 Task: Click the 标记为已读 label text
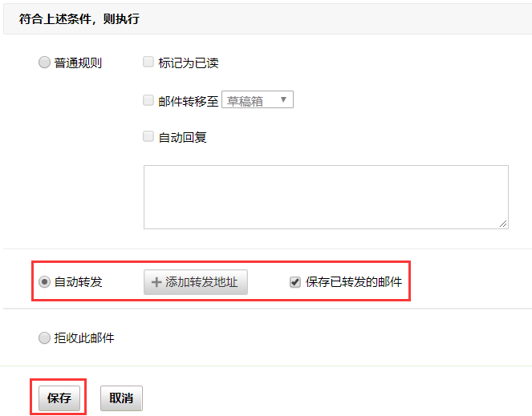189,63
